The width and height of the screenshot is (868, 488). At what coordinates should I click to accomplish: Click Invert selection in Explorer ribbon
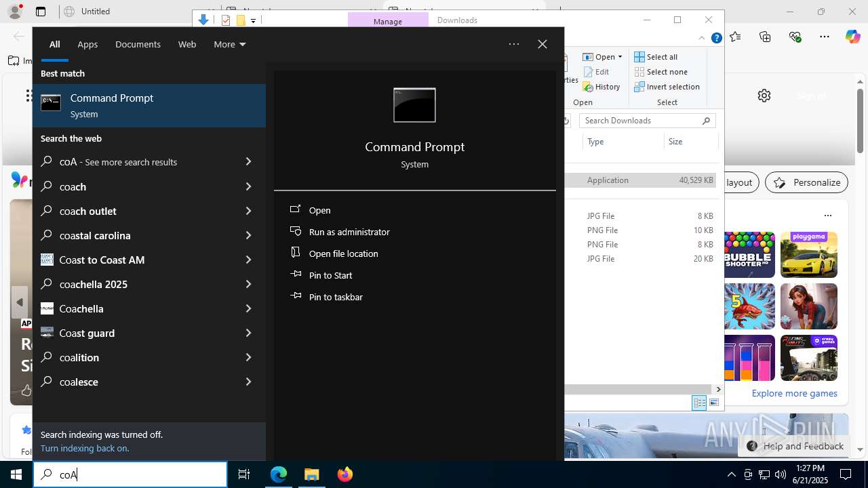[x=667, y=87]
